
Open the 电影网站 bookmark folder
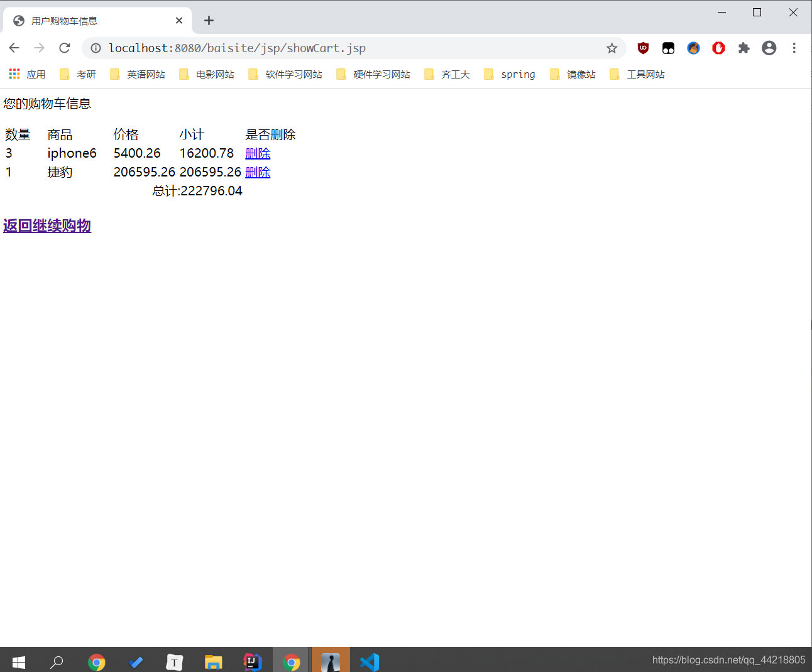point(207,74)
